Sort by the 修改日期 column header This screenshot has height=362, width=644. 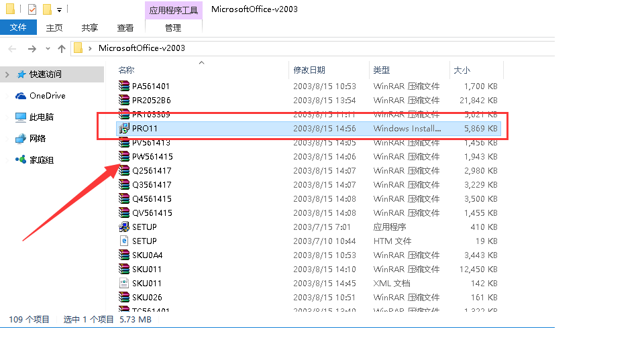coord(309,70)
